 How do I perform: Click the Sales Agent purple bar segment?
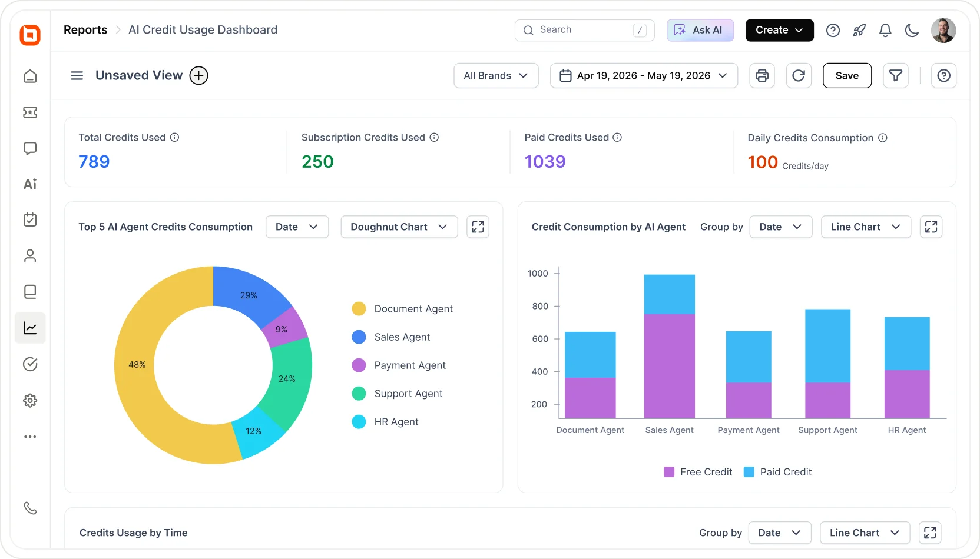[669, 366]
